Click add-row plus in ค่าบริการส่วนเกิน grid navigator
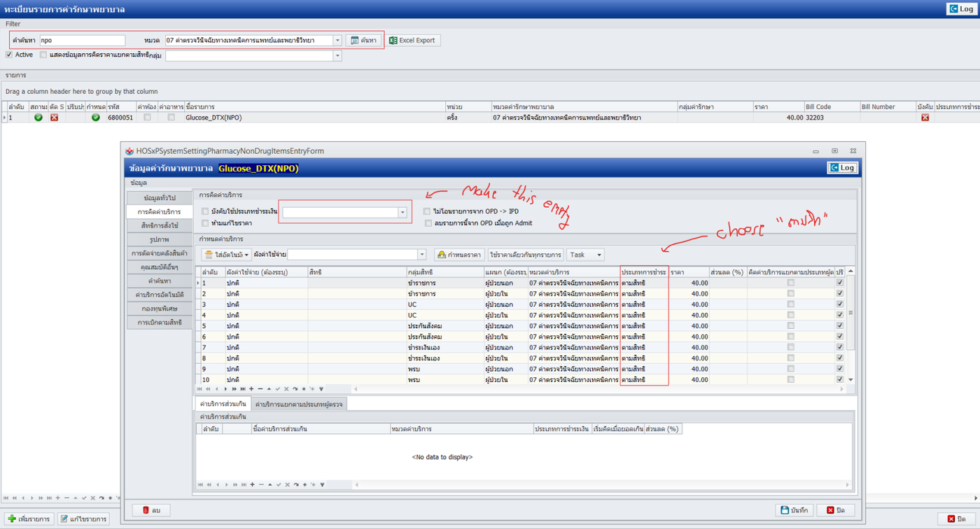The image size is (980, 529). click(x=251, y=484)
